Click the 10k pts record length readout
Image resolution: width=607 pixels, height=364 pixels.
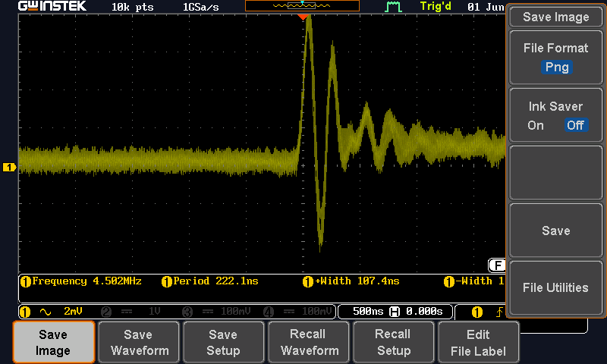(x=132, y=7)
